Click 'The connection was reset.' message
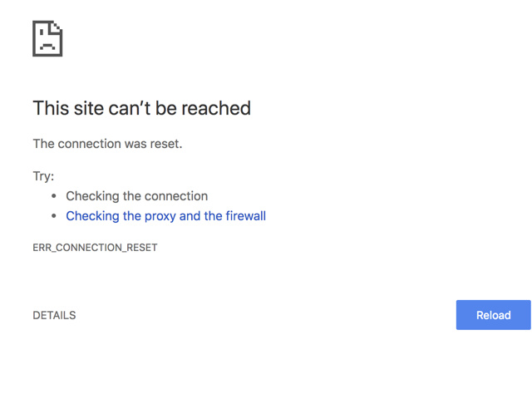Screen dimensions: 532x399 pyautogui.click(x=107, y=144)
